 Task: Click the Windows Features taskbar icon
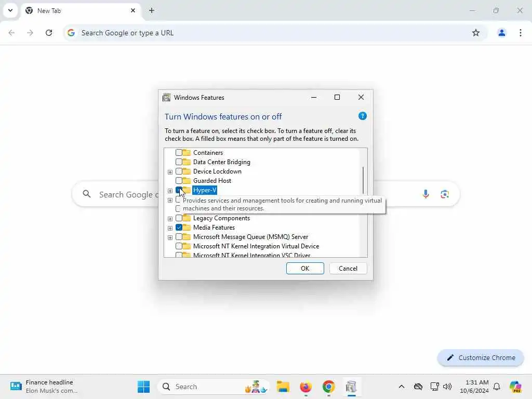pyautogui.click(x=351, y=387)
